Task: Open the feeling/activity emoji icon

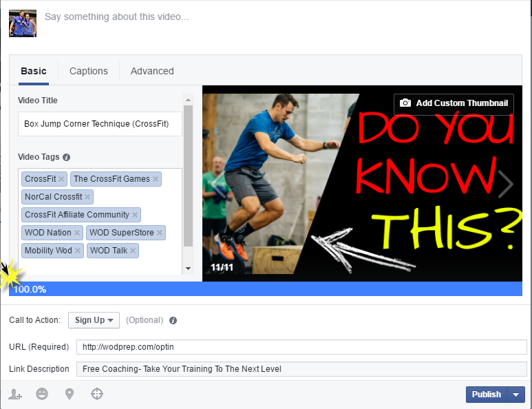Action: click(x=42, y=394)
